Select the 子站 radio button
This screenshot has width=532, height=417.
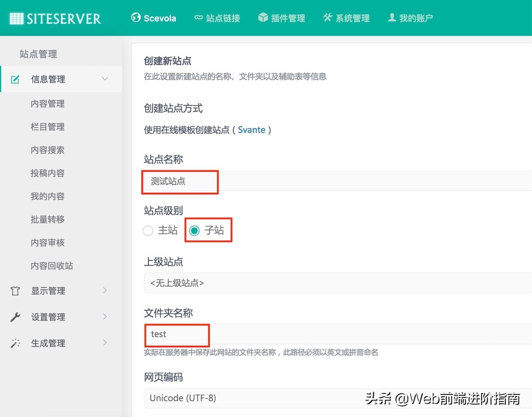click(195, 230)
